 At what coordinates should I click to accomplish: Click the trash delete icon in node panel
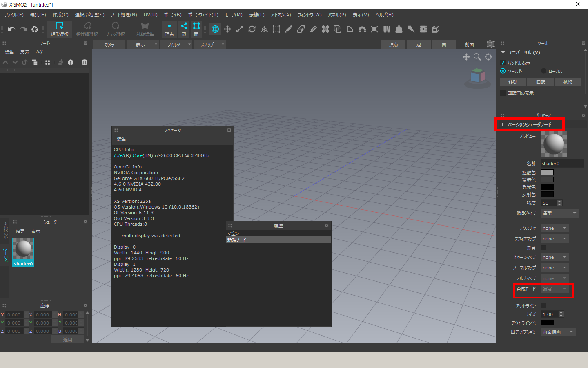[x=85, y=62]
